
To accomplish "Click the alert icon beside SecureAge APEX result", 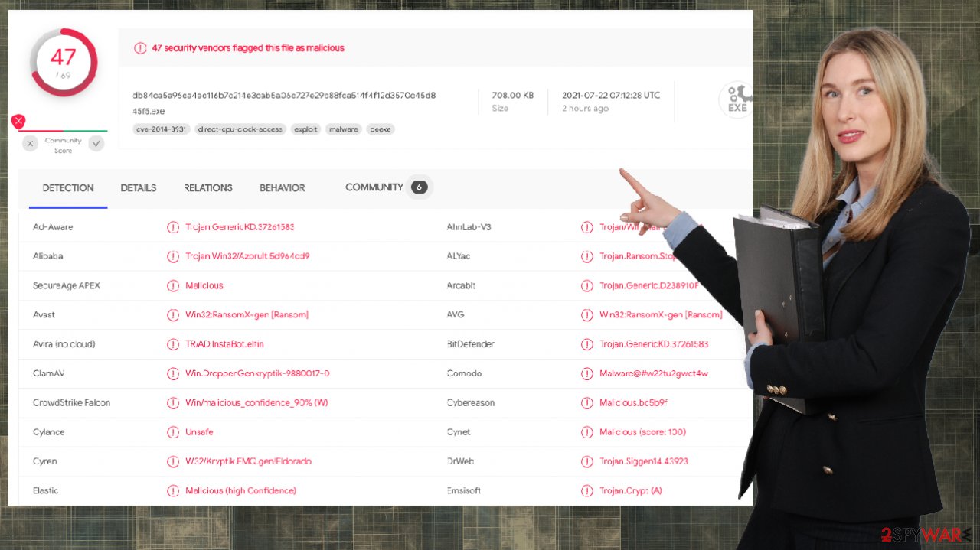I will point(173,285).
